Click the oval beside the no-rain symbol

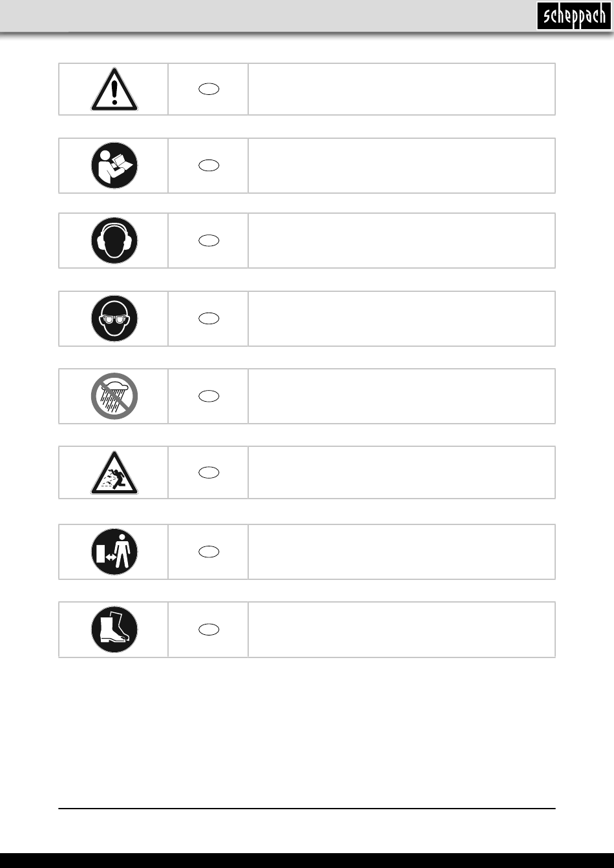click(x=209, y=396)
